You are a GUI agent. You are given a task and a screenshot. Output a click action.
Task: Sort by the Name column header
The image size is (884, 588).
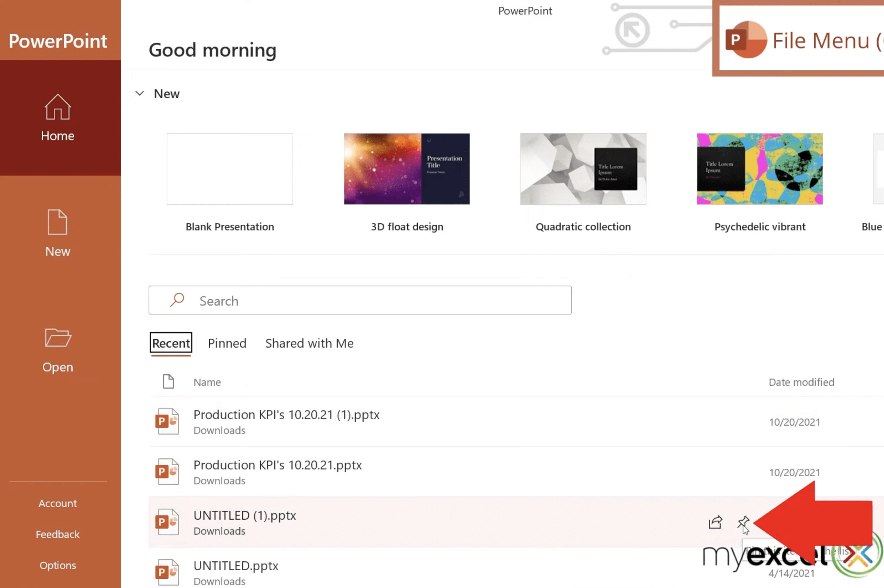[207, 382]
